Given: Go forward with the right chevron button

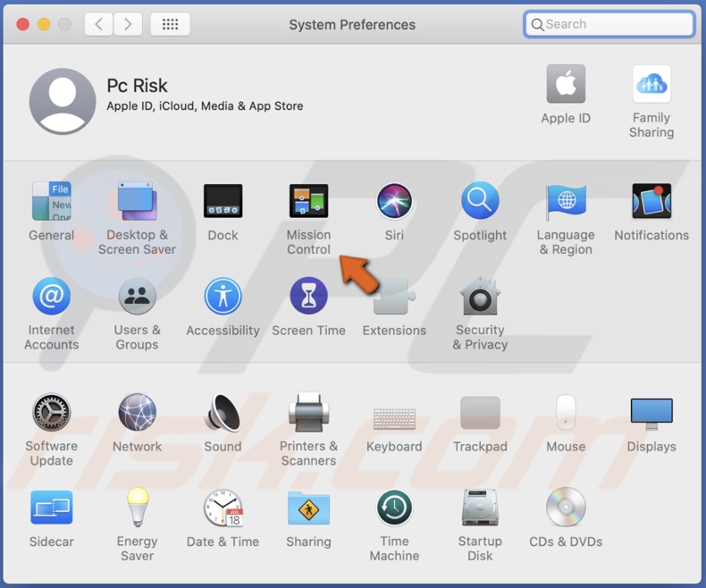Looking at the screenshot, I should point(128,24).
